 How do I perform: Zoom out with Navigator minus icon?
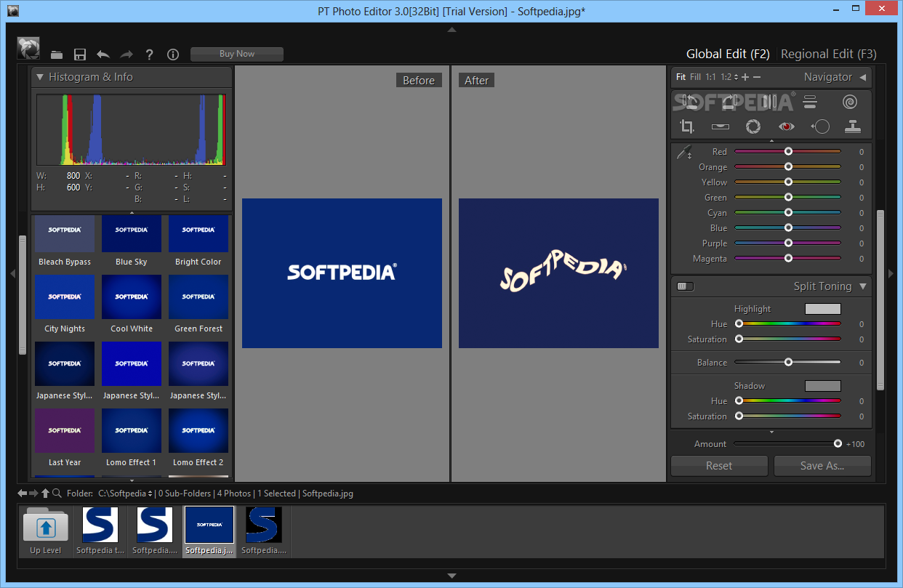point(757,77)
